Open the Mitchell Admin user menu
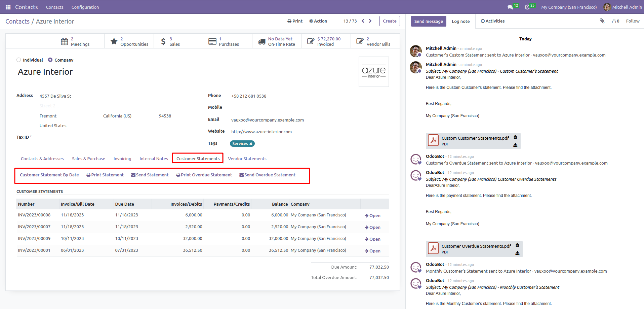This screenshot has width=644, height=309. pyautogui.click(x=622, y=7)
